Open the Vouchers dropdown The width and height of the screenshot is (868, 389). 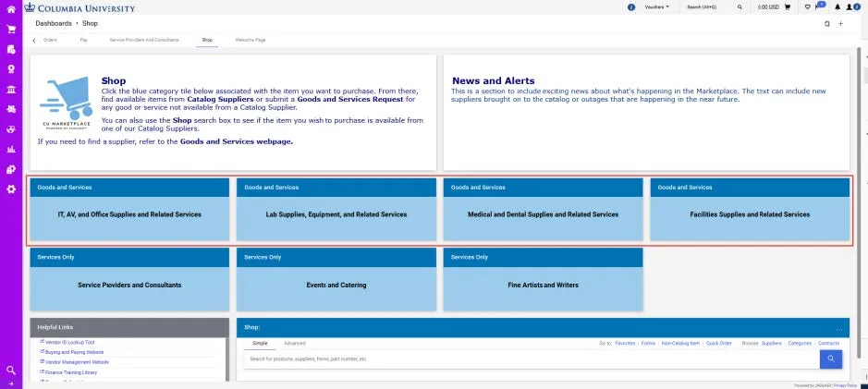pyautogui.click(x=657, y=7)
